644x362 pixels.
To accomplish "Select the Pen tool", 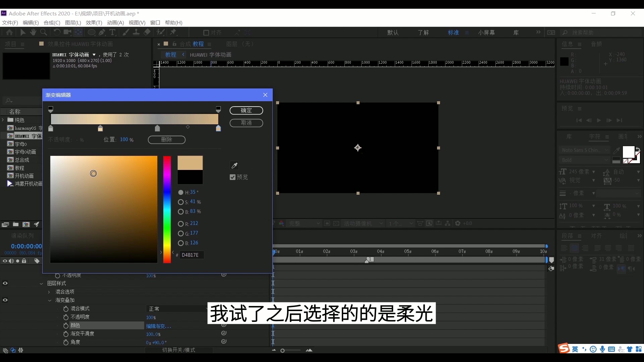I will pos(102,32).
